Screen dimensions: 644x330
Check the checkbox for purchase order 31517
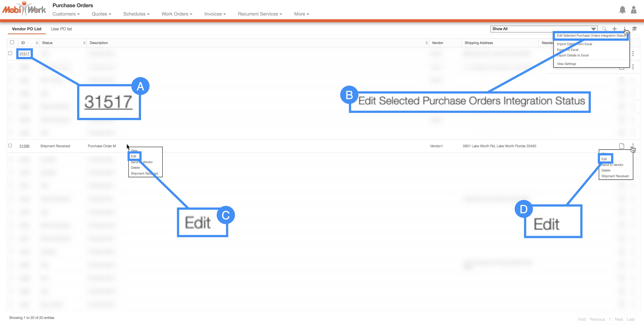point(10,53)
